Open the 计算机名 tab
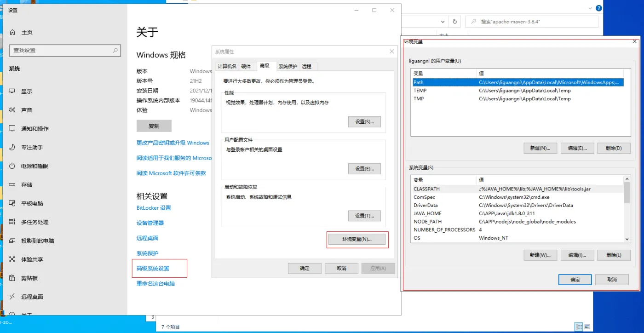The height and width of the screenshot is (333, 644). coord(227,66)
